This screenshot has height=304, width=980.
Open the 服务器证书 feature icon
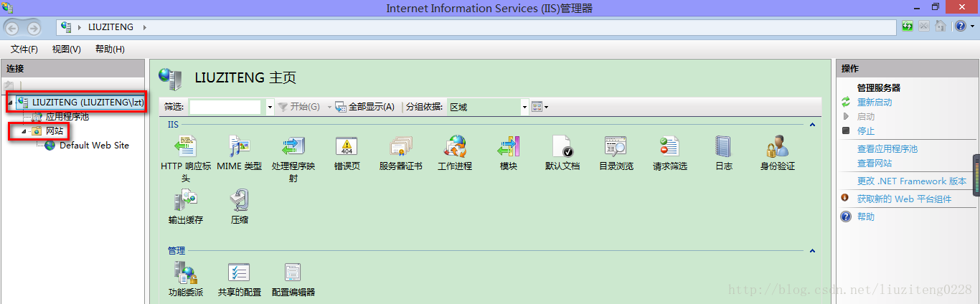tap(401, 146)
